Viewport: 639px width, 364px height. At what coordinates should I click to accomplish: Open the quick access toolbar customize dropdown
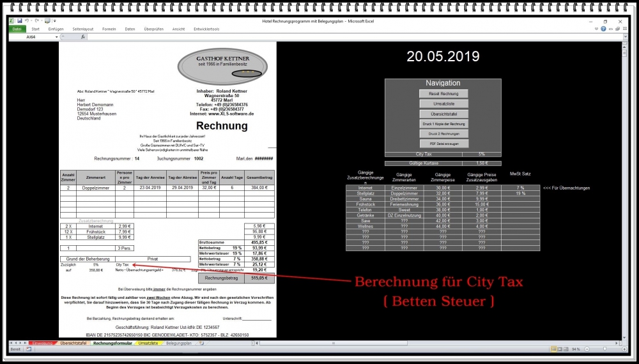(55, 21)
